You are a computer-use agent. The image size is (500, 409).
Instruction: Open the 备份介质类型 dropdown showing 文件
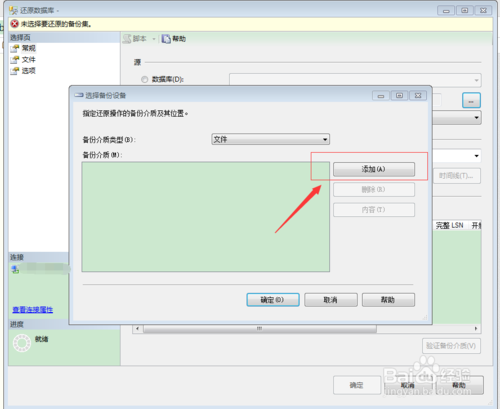[270, 139]
